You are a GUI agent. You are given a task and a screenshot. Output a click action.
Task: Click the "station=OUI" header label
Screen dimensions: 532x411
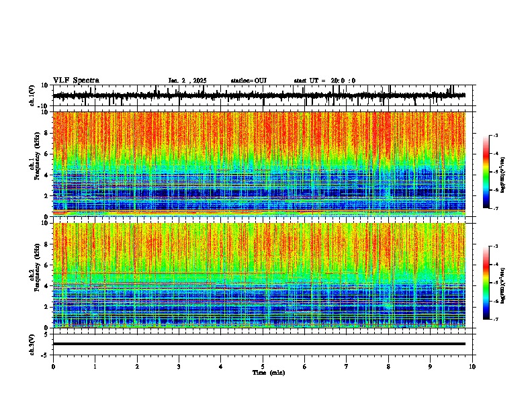249,81
